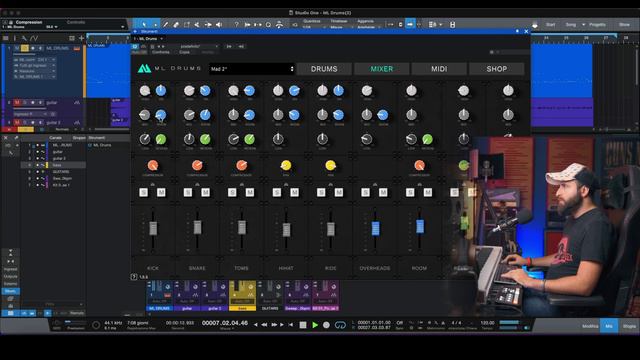This screenshot has width=640, height=360.
Task: Expand the ML DRUMS track second inspector dropdown
Action: click(x=53, y=65)
